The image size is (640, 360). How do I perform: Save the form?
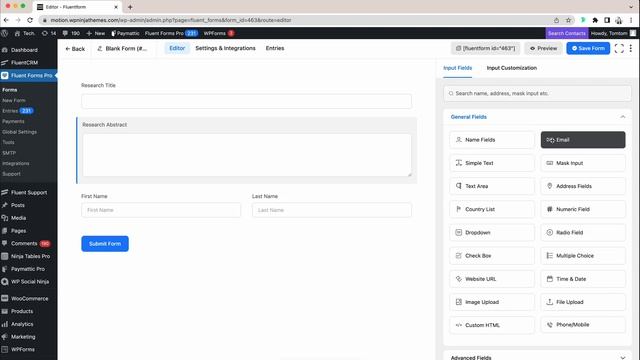pyautogui.click(x=588, y=48)
